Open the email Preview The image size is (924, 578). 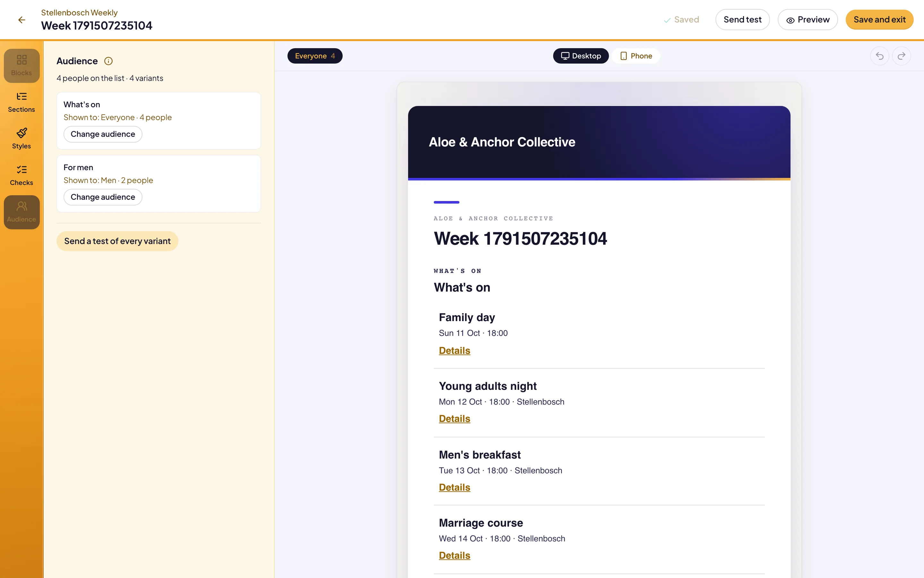(x=808, y=20)
